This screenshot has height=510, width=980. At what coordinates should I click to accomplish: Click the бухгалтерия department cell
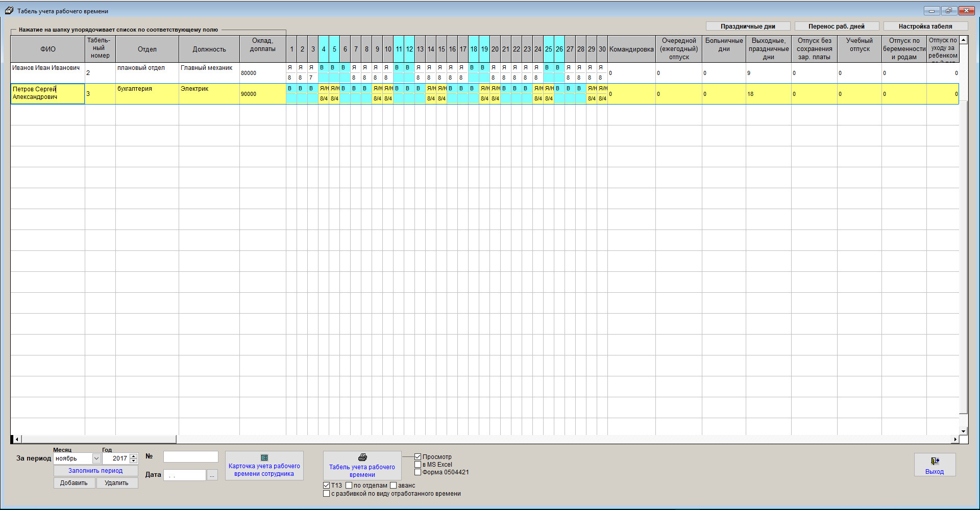click(x=147, y=94)
